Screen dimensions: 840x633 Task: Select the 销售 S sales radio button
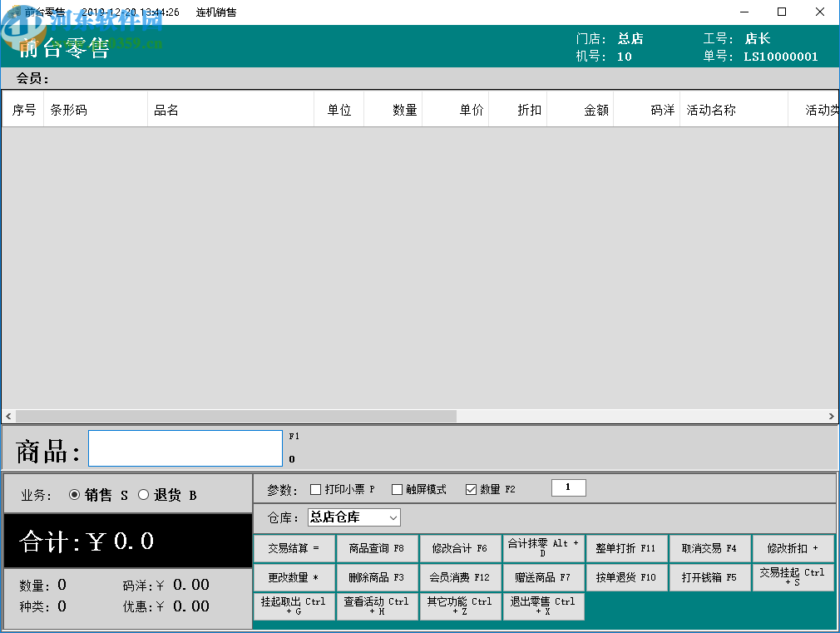(75, 493)
